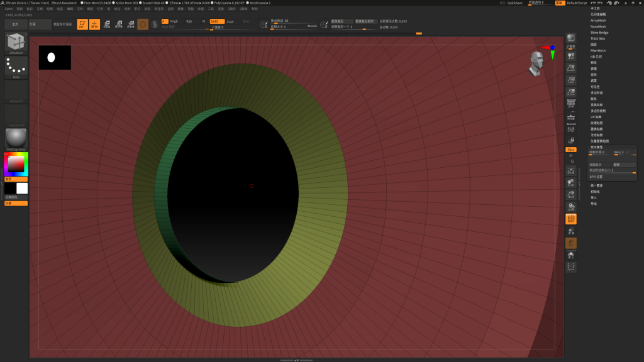The height and width of the screenshot is (362, 644).
Task: Open the Texture Off texture selector
Action: click(16, 116)
